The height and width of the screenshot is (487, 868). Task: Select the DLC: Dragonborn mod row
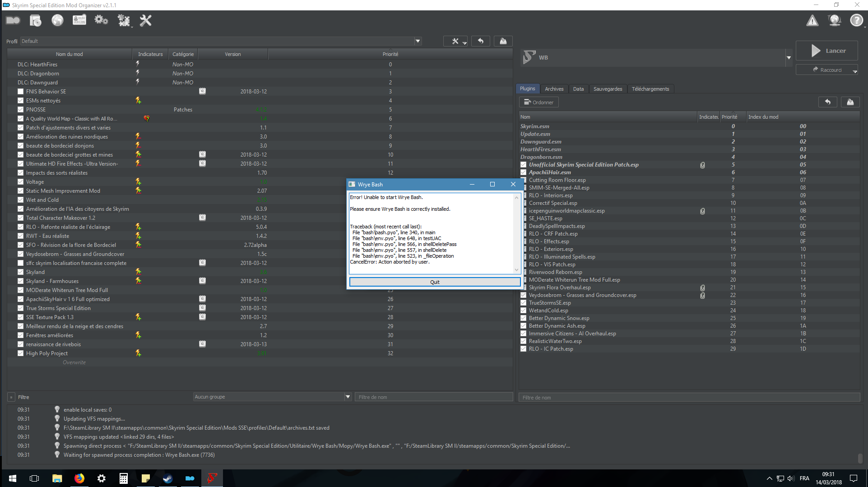[260, 73]
